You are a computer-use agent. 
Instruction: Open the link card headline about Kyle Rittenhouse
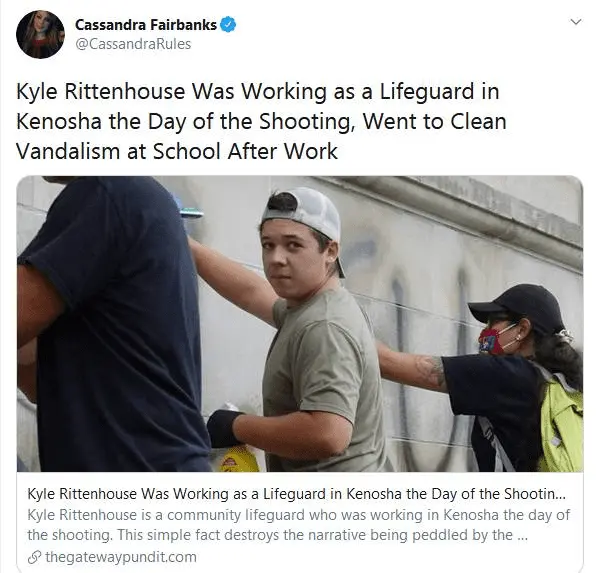pos(296,494)
